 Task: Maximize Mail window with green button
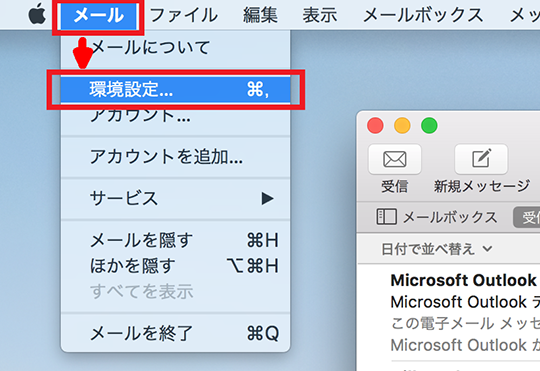point(429,125)
